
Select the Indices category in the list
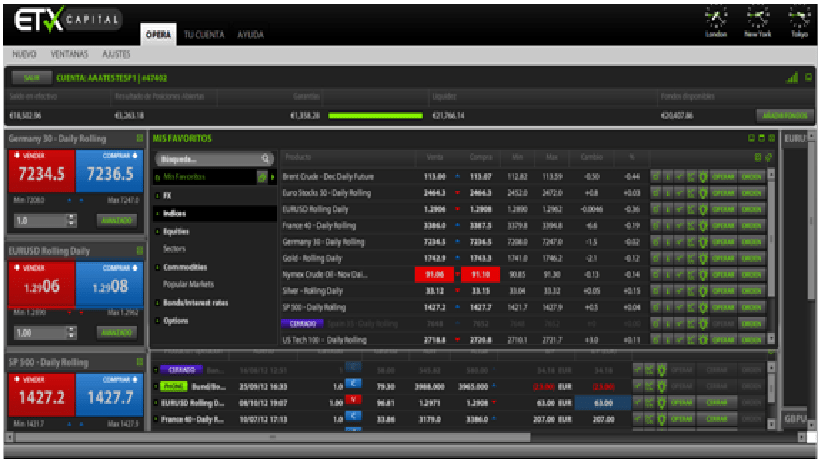point(176,213)
